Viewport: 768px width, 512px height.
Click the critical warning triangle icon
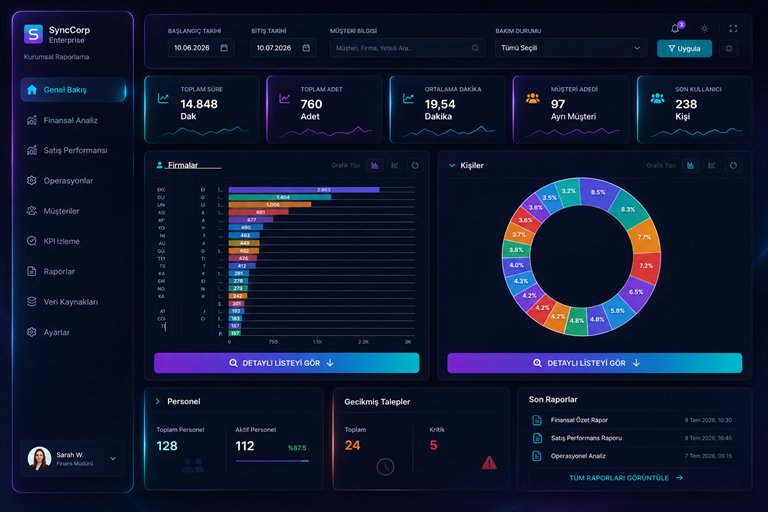coord(489,463)
